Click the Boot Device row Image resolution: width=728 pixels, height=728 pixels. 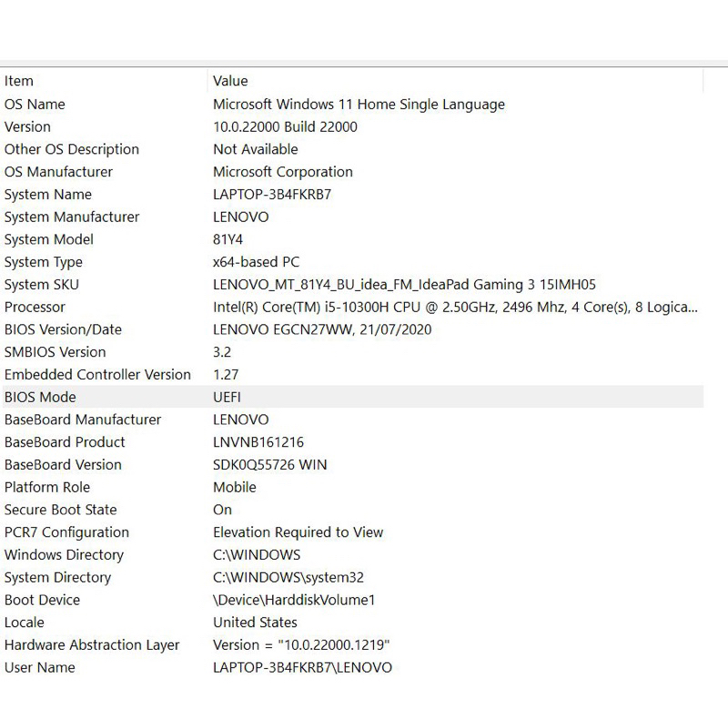pos(42,600)
